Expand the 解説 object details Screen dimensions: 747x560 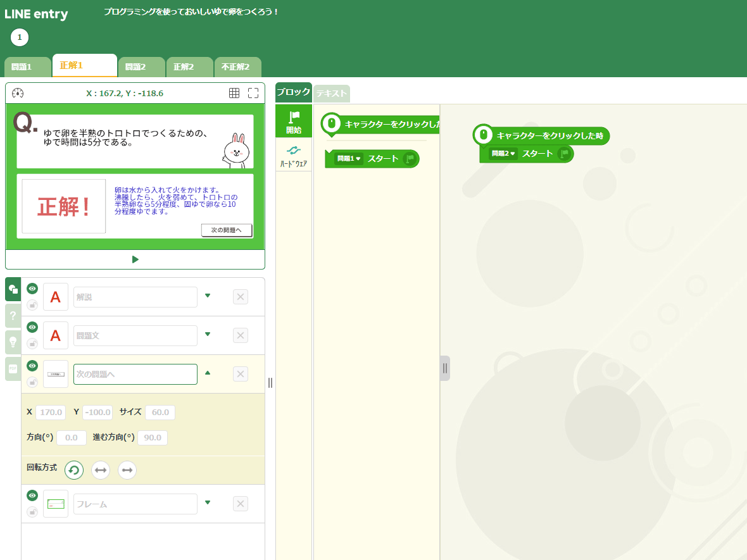pyautogui.click(x=208, y=296)
